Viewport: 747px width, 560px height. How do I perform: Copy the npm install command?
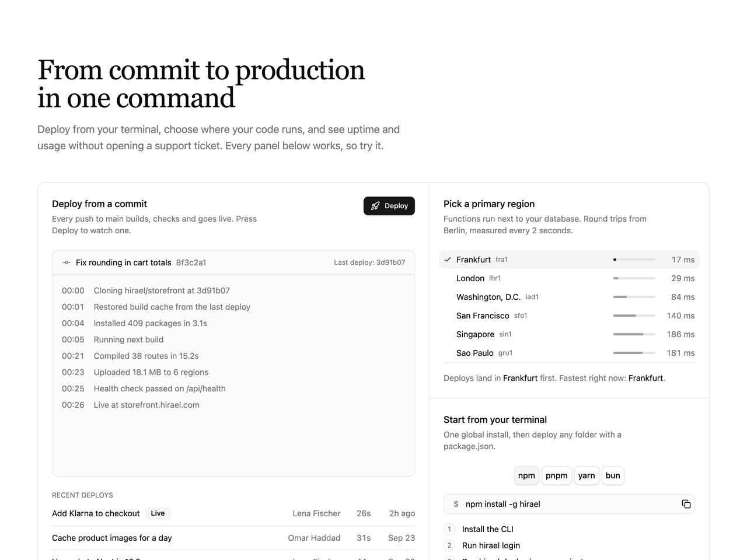pyautogui.click(x=686, y=504)
